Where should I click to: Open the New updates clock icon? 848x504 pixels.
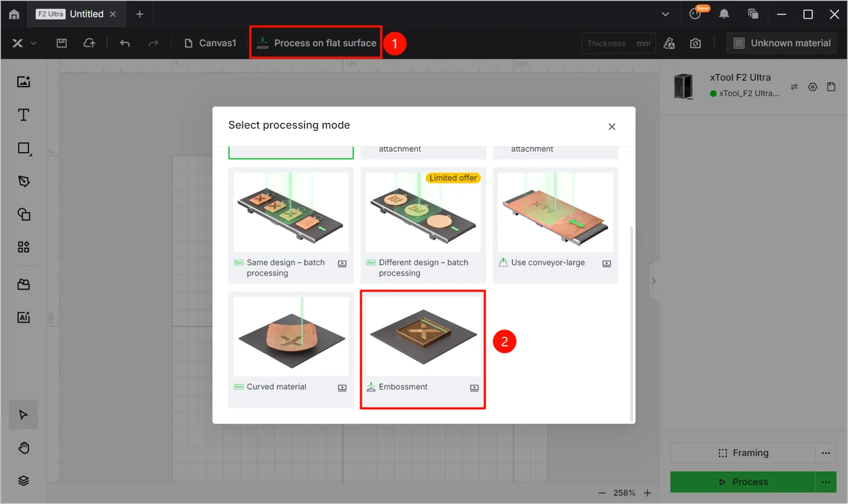[695, 14]
